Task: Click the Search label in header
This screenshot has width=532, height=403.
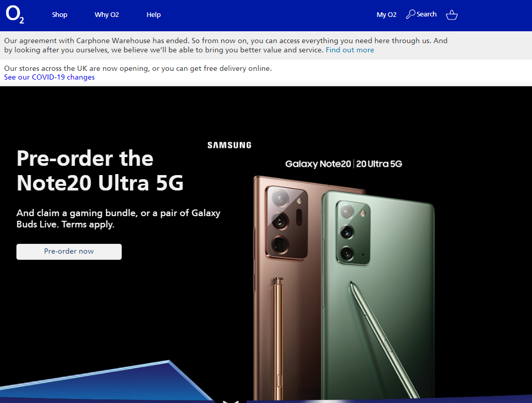Action: tap(427, 14)
